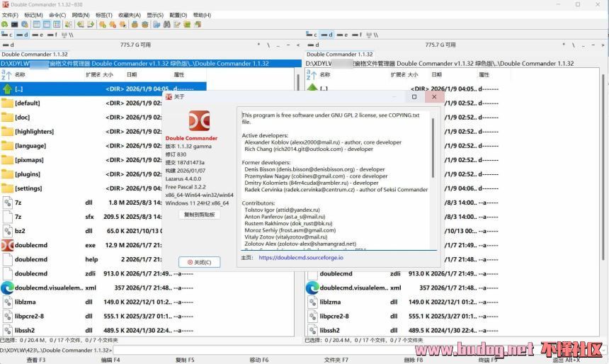Open drive d dropdown in left panel

pos(8,45)
